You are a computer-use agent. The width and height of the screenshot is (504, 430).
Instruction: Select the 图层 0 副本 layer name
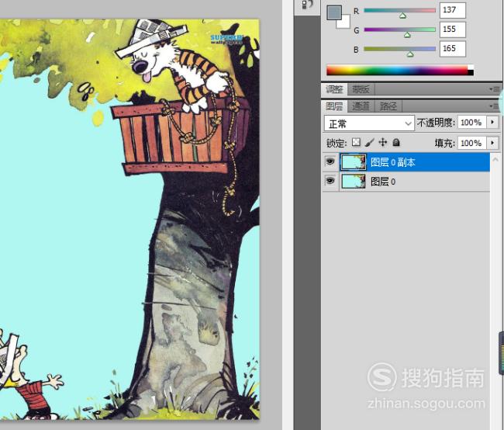(393, 162)
